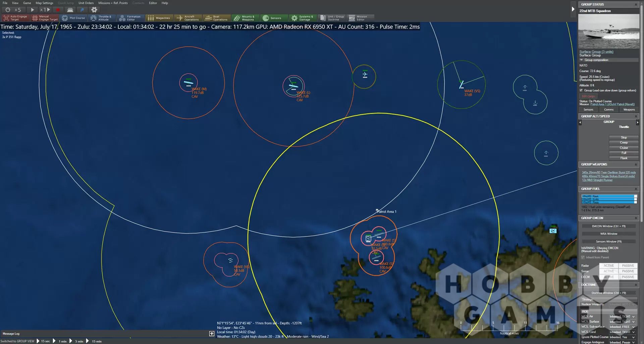Collapse the DOCTRINE panel
The image size is (644, 344).
coord(636,285)
